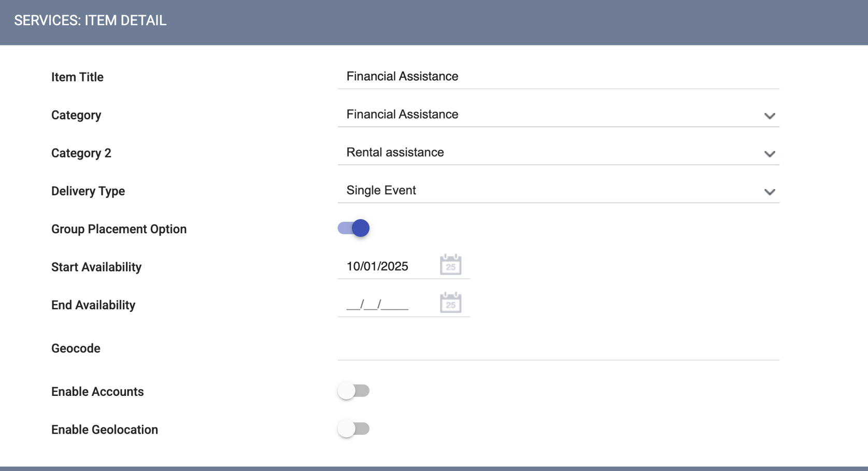Screen dimensions: 868x471
Task: Open the Start Availability calendar picker icon
Action: coord(450,265)
